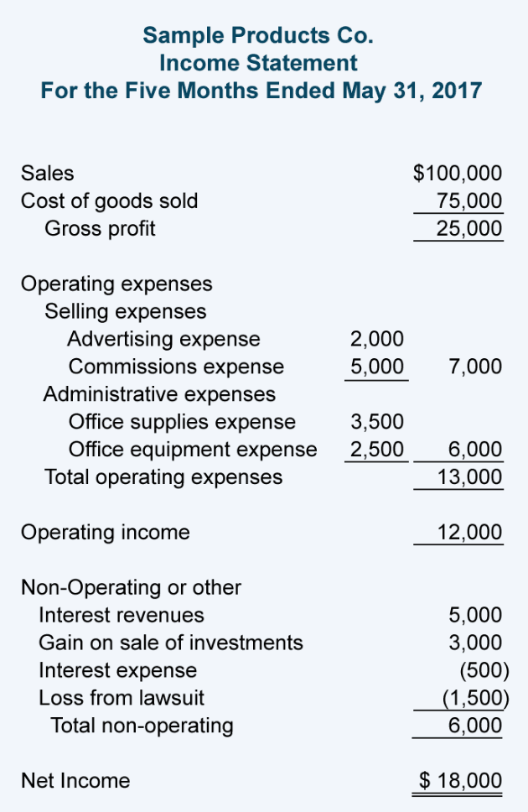Click the Office equipment expense label
This screenshot has height=812, width=528.
point(193,449)
